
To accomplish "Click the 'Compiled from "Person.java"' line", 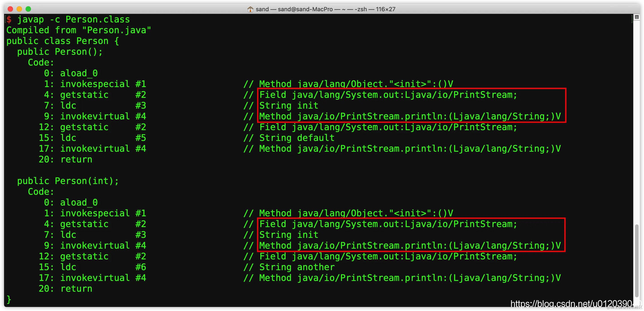I will (x=79, y=30).
